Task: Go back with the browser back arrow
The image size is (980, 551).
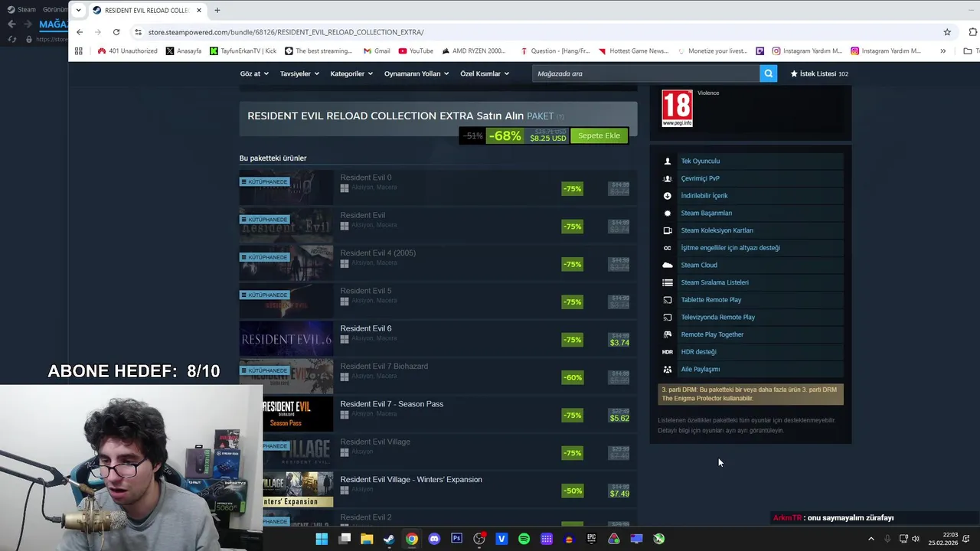Action: pos(80,32)
